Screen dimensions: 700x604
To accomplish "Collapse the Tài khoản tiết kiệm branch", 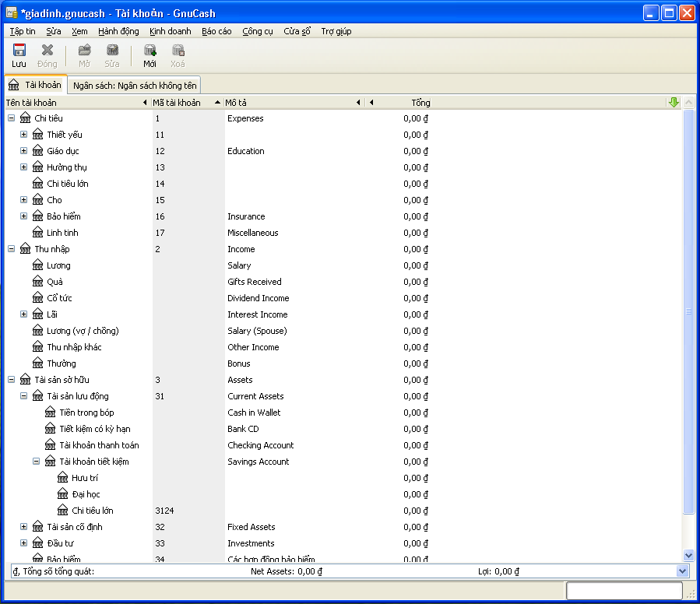I will pyautogui.click(x=37, y=462).
